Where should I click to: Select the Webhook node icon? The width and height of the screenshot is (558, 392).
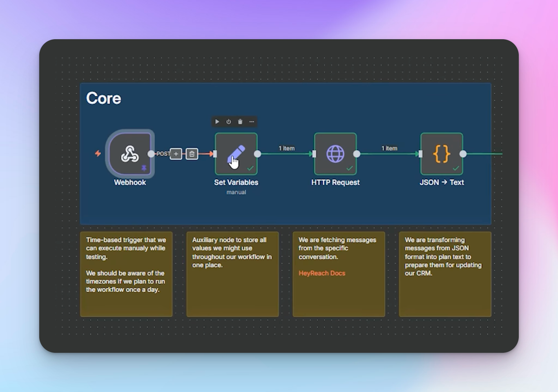click(129, 154)
